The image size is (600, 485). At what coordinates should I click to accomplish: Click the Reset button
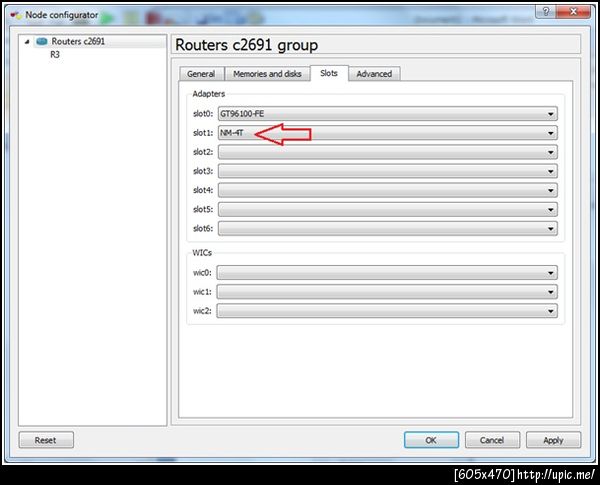coord(46,440)
